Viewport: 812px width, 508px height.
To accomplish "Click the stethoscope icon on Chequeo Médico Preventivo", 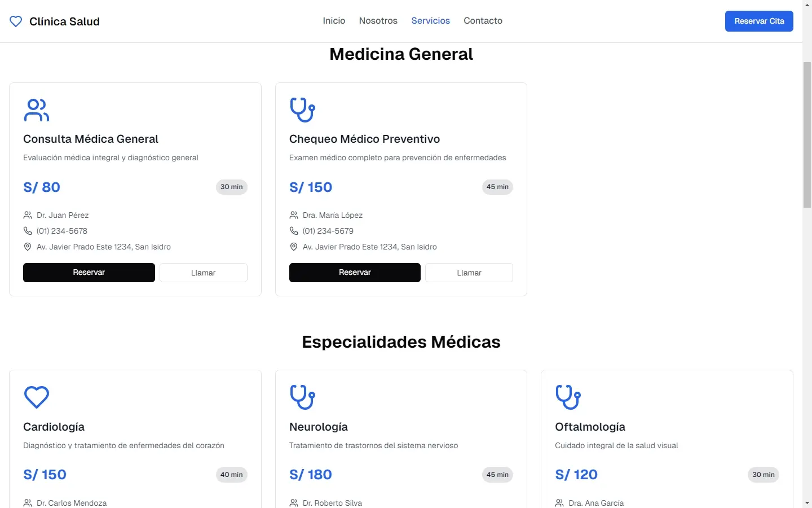I will point(302,110).
